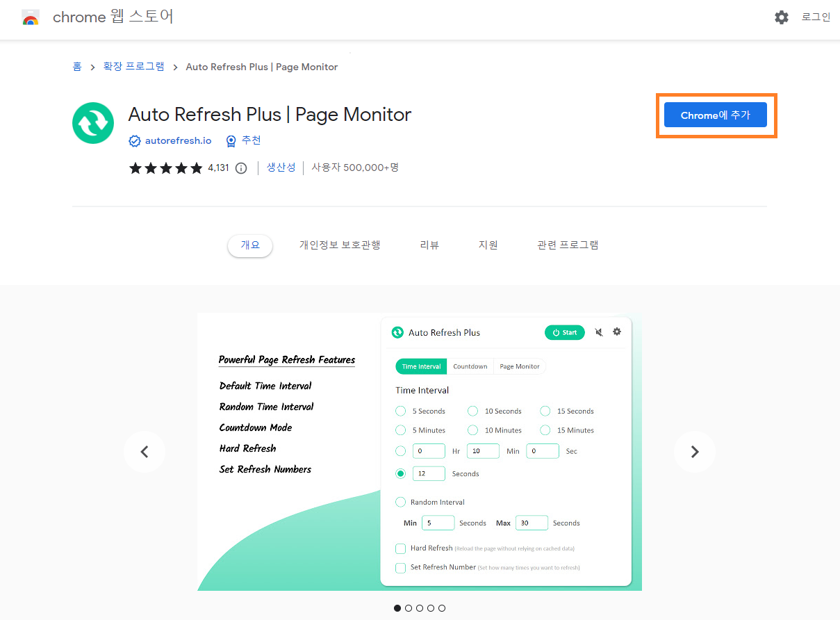Screen dimensions: 840x620
Task: Select the 10 Minutes radio option
Action: coord(472,430)
